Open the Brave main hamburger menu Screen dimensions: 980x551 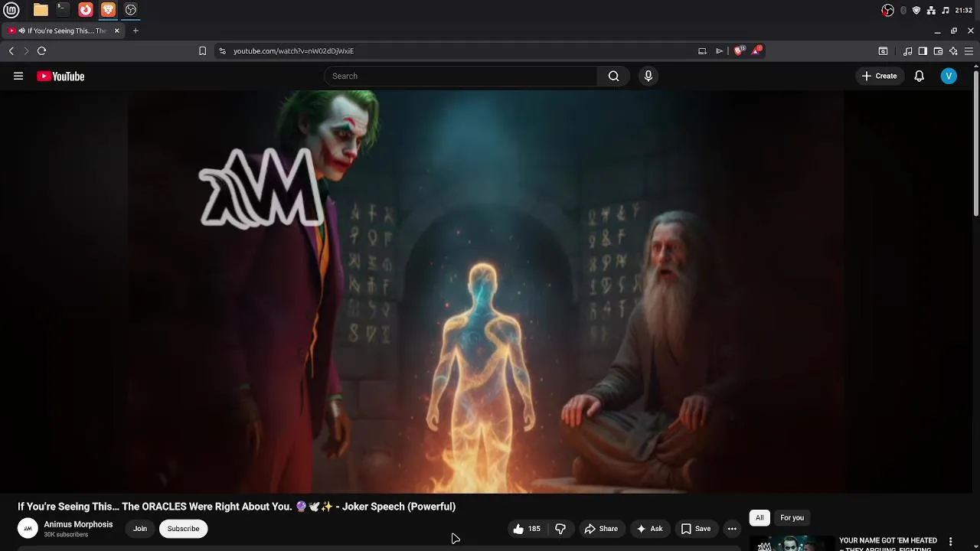pyautogui.click(x=969, y=51)
